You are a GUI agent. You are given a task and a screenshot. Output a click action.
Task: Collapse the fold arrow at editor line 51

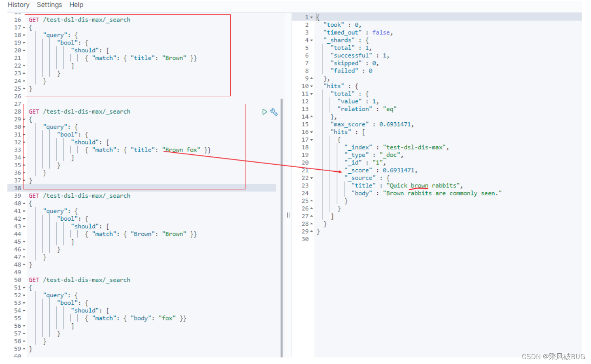tap(24, 288)
